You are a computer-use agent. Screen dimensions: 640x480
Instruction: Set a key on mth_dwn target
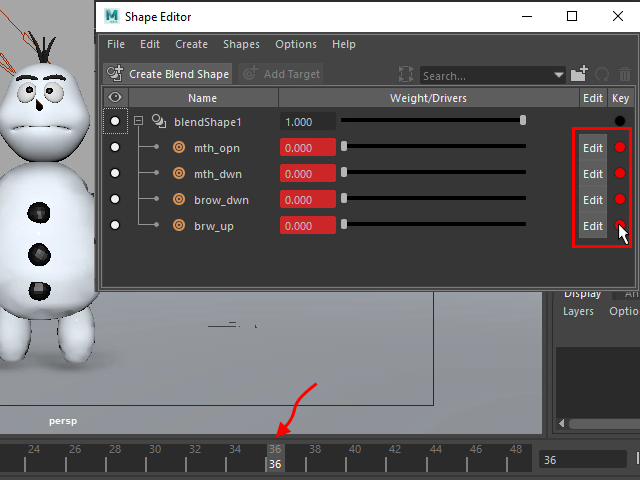620,174
